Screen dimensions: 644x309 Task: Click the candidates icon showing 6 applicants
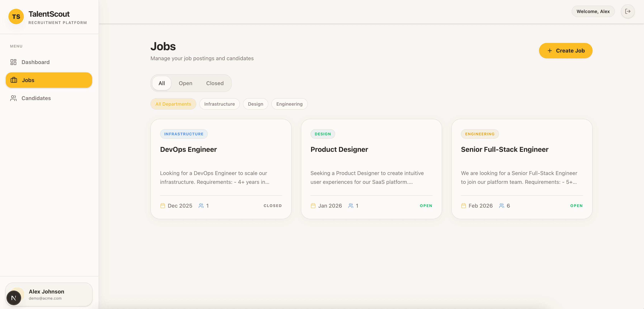[501, 205]
